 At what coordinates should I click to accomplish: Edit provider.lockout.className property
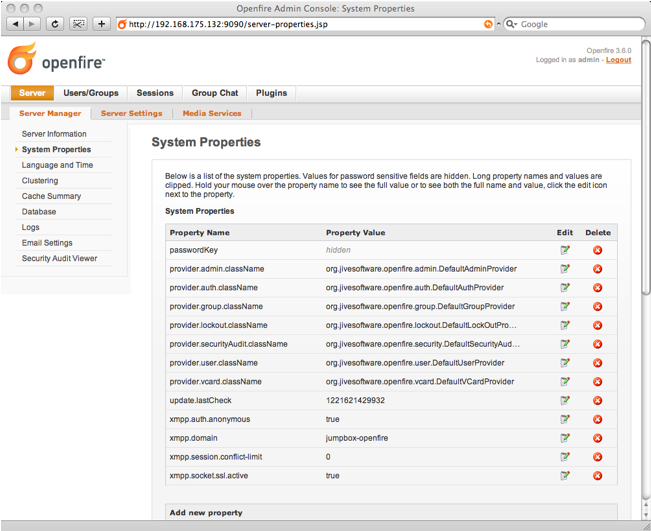coord(565,325)
